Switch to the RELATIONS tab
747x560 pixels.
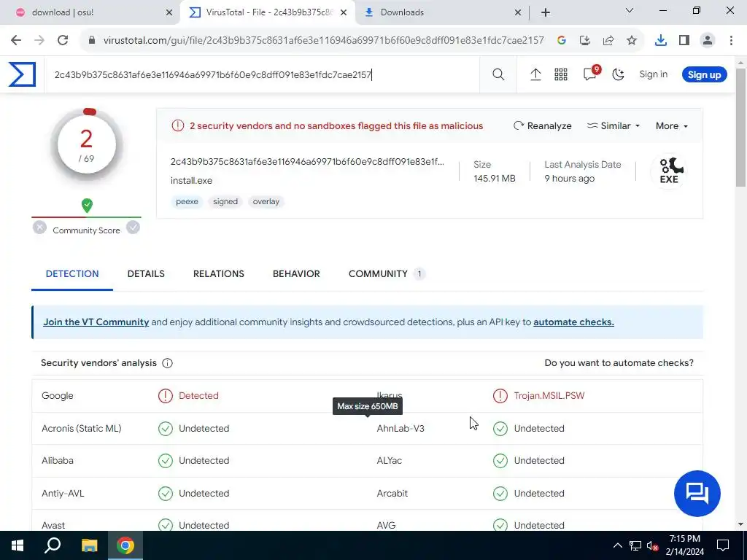pos(219,274)
